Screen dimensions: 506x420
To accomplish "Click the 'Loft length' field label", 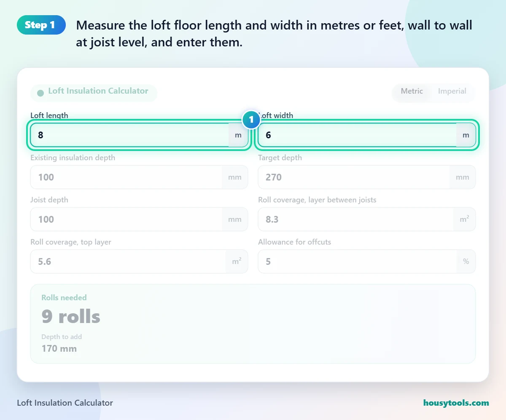I will coord(49,116).
